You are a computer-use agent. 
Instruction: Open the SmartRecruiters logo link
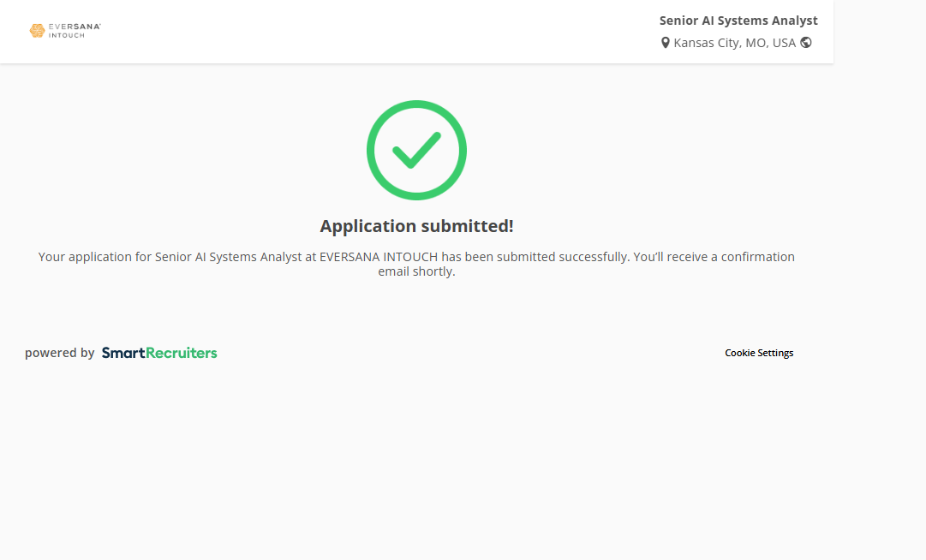click(x=159, y=353)
